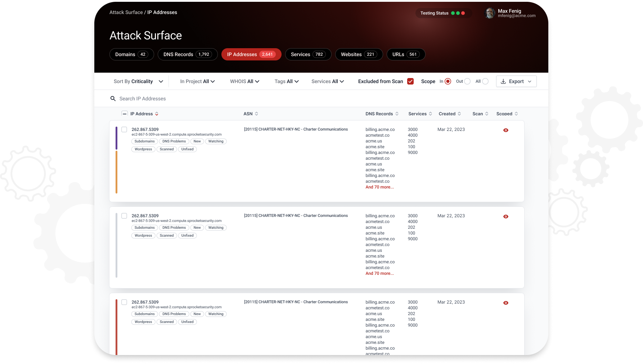This screenshot has width=643, height=364.
Task: Click Wordpress tag in second card
Action: click(143, 236)
